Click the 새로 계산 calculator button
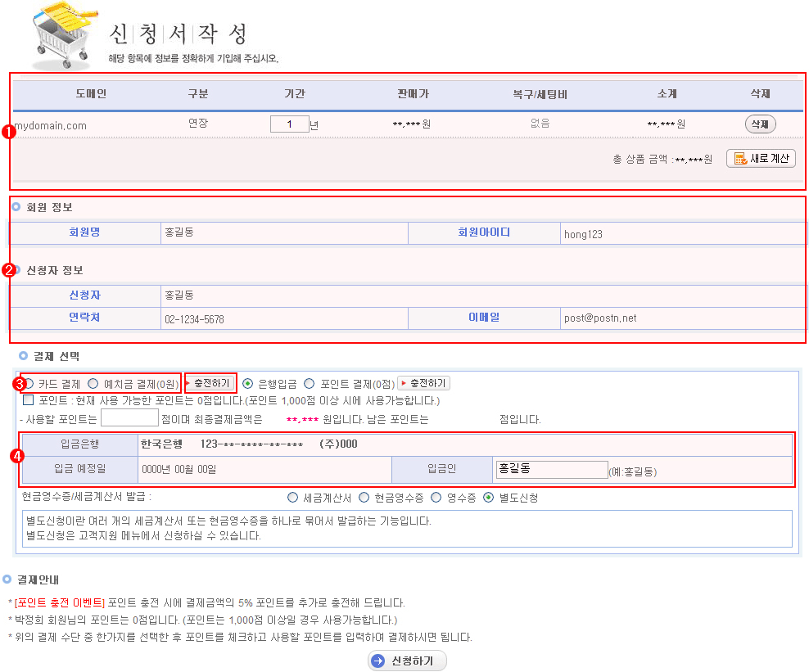Screen dimensions: 809x672 pos(761,158)
